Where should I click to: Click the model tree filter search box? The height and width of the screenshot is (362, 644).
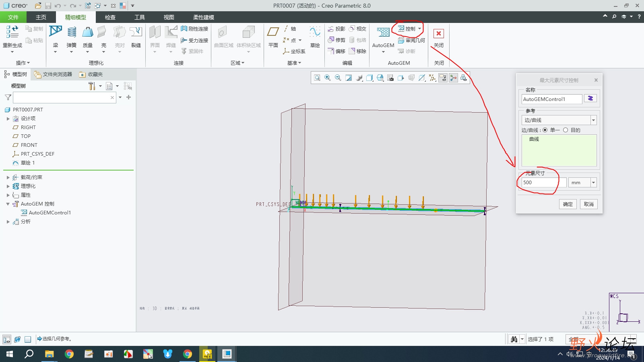(x=64, y=97)
